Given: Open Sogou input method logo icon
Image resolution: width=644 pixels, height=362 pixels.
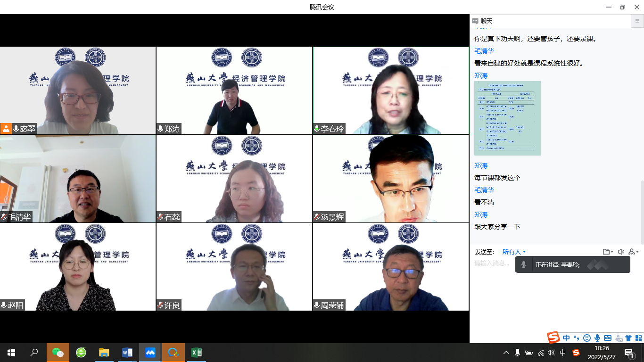Looking at the screenshot, I should (x=553, y=337).
